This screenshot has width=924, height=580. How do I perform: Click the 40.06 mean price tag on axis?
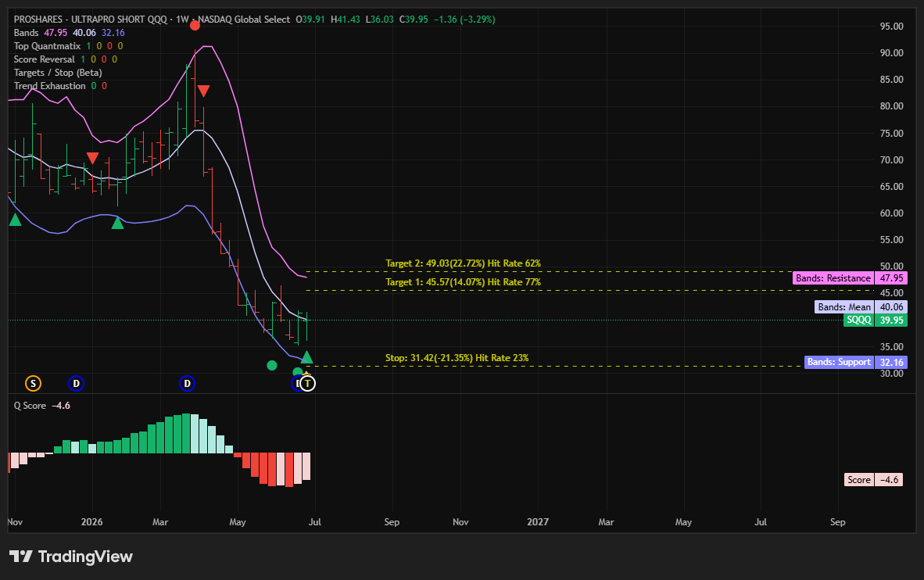891,307
